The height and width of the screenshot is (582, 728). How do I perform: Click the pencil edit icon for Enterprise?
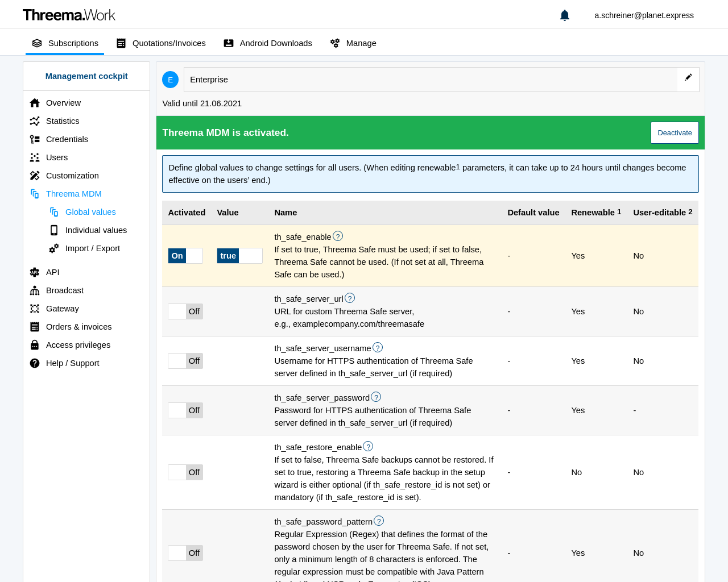click(x=688, y=77)
